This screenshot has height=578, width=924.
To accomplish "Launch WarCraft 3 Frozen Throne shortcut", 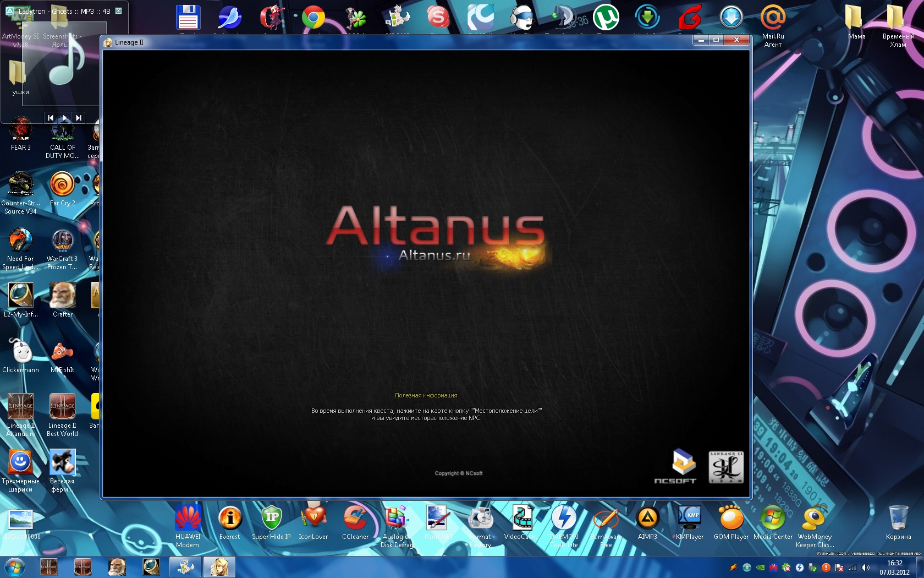I will (62, 249).
